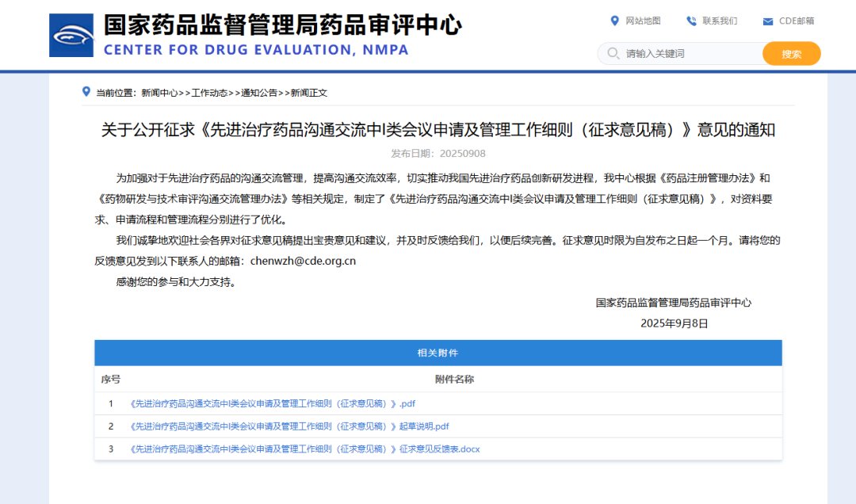The width and height of the screenshot is (856, 504).
Task: Download attachment 1 征求意见稿 .pdf
Action: click(271, 403)
